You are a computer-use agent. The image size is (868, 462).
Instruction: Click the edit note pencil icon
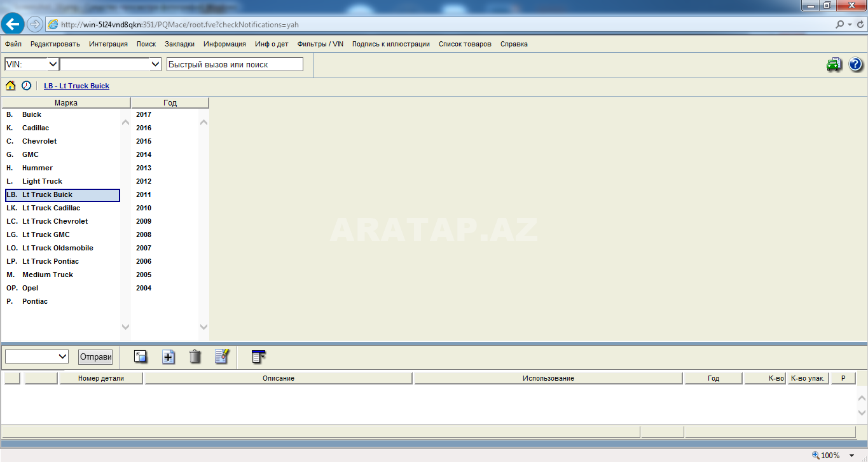point(222,356)
